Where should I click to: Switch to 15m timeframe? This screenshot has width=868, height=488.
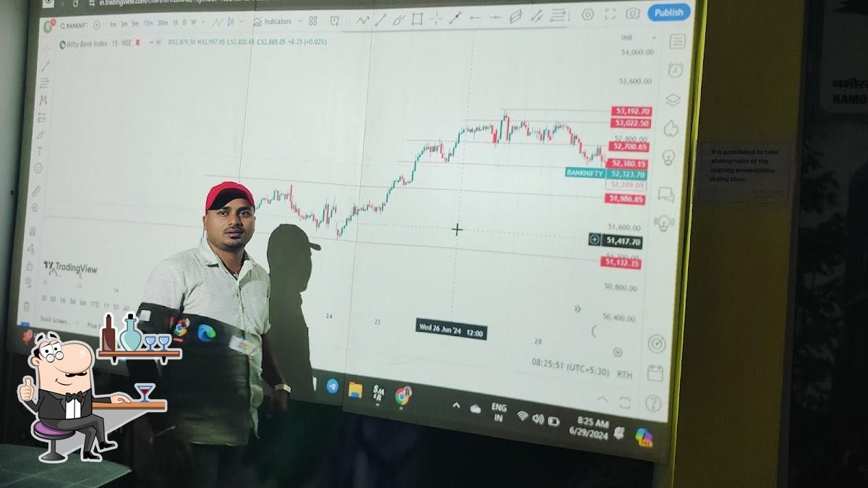tap(148, 23)
